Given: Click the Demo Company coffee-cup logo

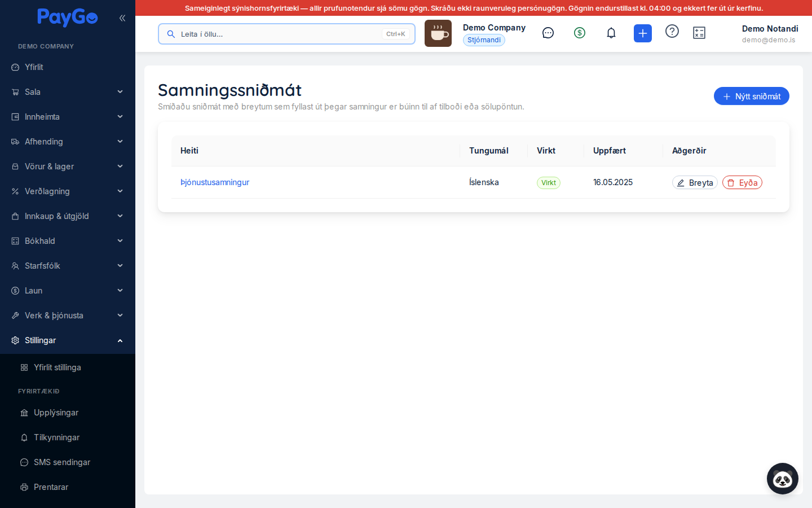Looking at the screenshot, I should (x=438, y=33).
